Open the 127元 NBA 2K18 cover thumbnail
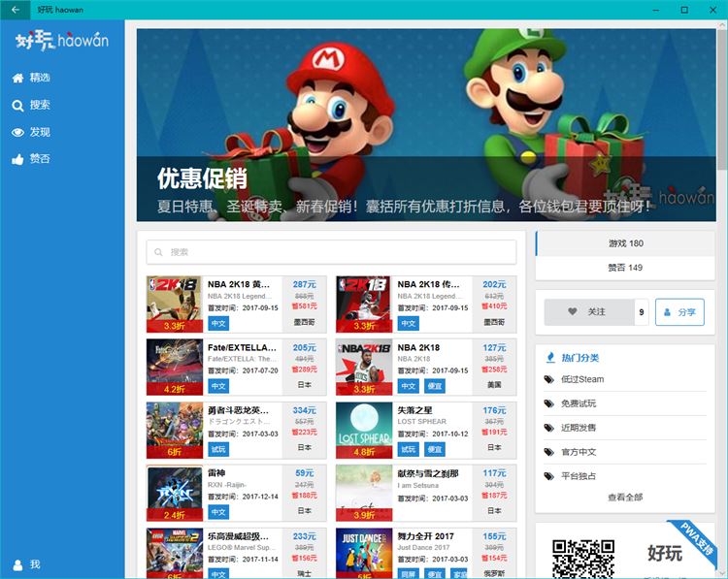 pyautogui.click(x=364, y=367)
